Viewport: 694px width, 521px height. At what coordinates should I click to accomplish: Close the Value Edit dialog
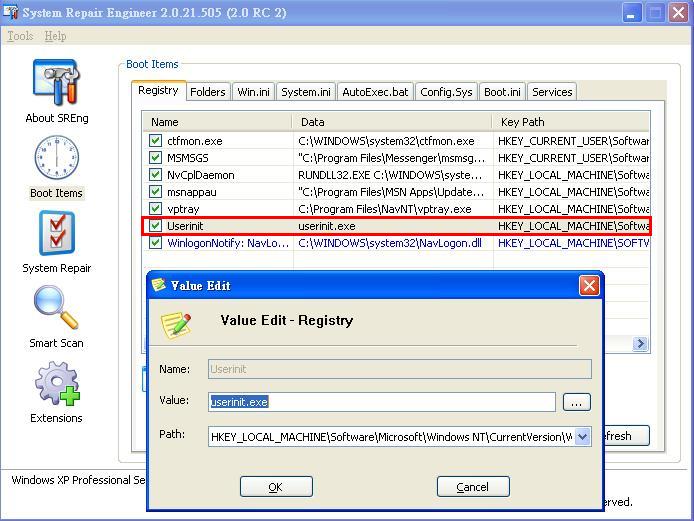coord(589,286)
